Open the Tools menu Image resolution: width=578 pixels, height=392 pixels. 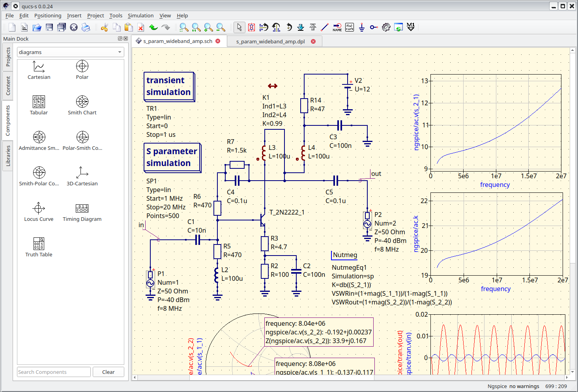(x=116, y=16)
